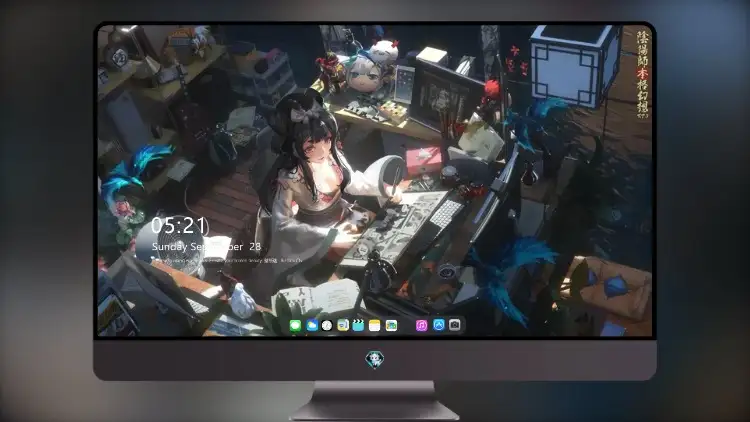Open the gray Camera app dock icon
Image resolution: width=750 pixels, height=422 pixels.
point(455,325)
